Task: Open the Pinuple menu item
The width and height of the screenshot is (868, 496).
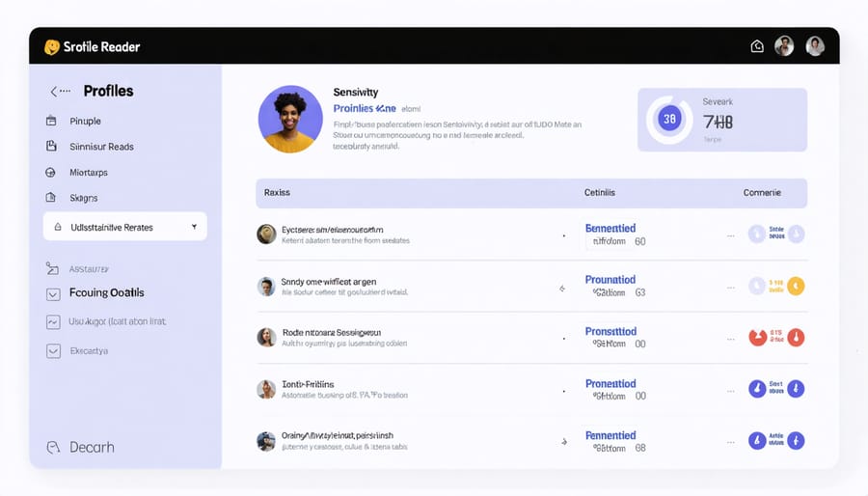Action: (85, 121)
